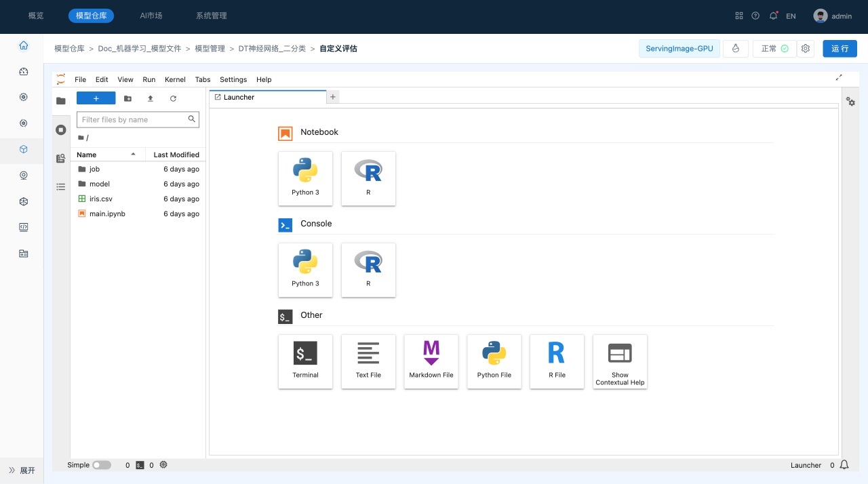Click the notification bell in top bar
This screenshot has width=868, height=484.
[x=773, y=16]
